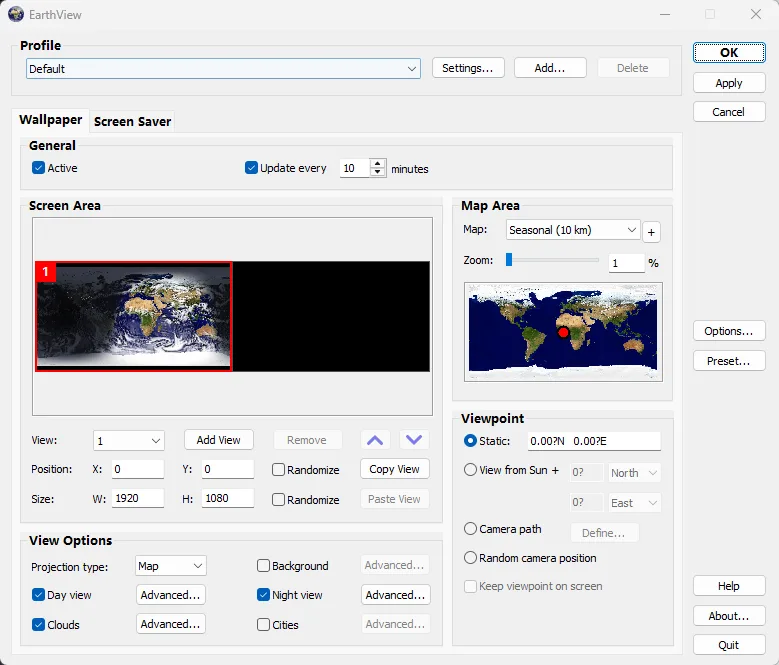Click the Zoom slider handle
779x665 pixels.
pos(509,260)
